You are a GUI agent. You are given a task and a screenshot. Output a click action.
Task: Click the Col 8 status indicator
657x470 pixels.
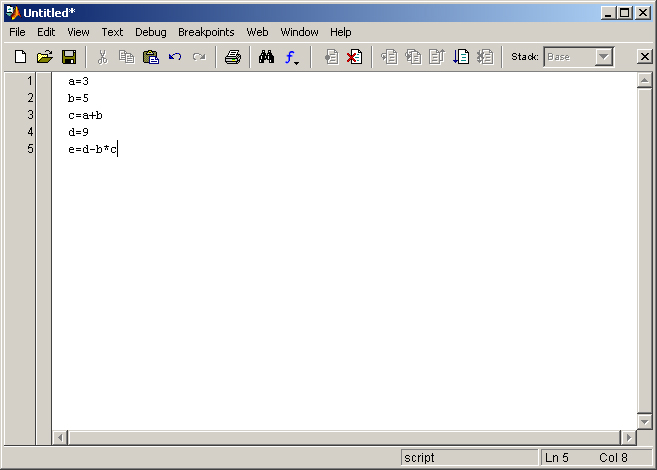[x=613, y=457]
